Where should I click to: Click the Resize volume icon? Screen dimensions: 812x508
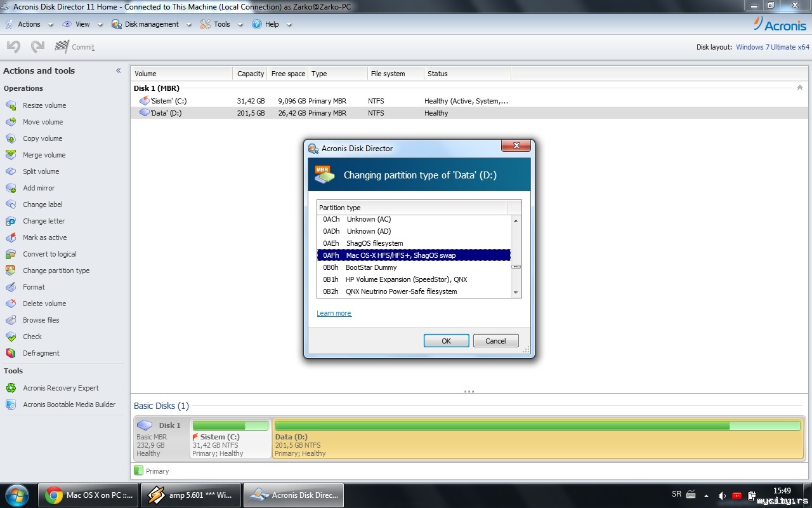11,105
